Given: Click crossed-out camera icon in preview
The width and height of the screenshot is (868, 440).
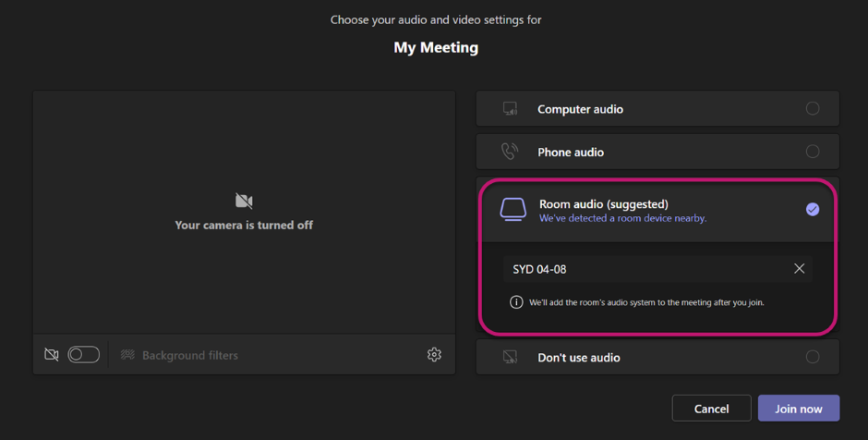Looking at the screenshot, I should pos(244,201).
